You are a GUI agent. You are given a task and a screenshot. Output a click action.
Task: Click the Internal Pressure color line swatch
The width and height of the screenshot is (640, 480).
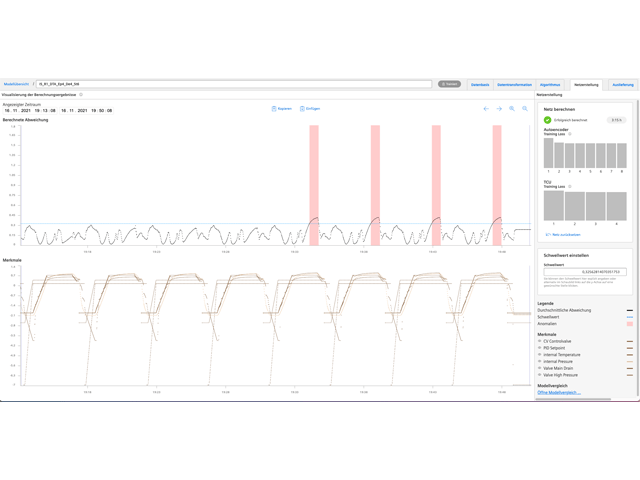click(630, 362)
